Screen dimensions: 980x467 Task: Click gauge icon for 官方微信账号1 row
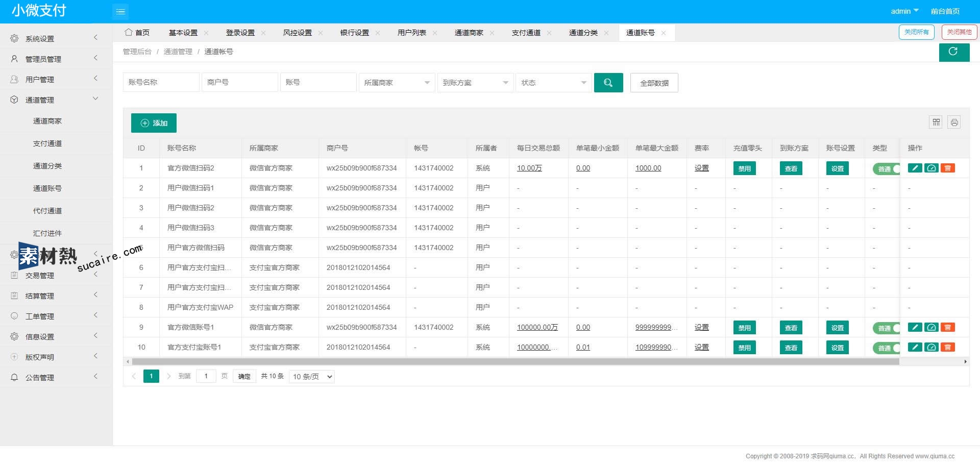[931, 327]
